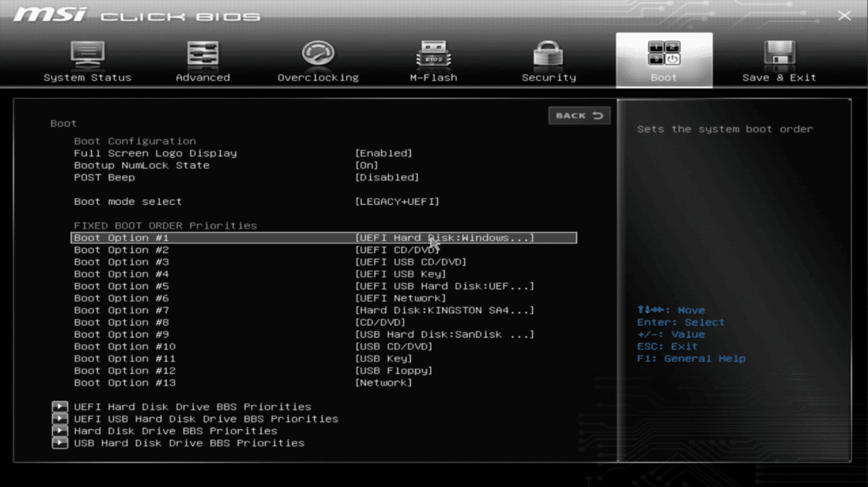868x487 pixels.
Task: Select the Boot Option #12 label
Action: (124, 370)
